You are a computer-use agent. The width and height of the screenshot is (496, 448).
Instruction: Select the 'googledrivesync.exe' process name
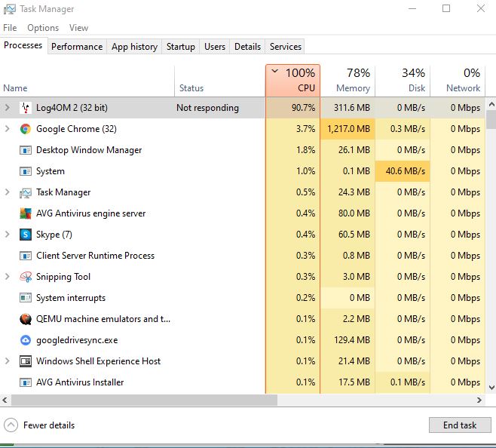coord(77,340)
